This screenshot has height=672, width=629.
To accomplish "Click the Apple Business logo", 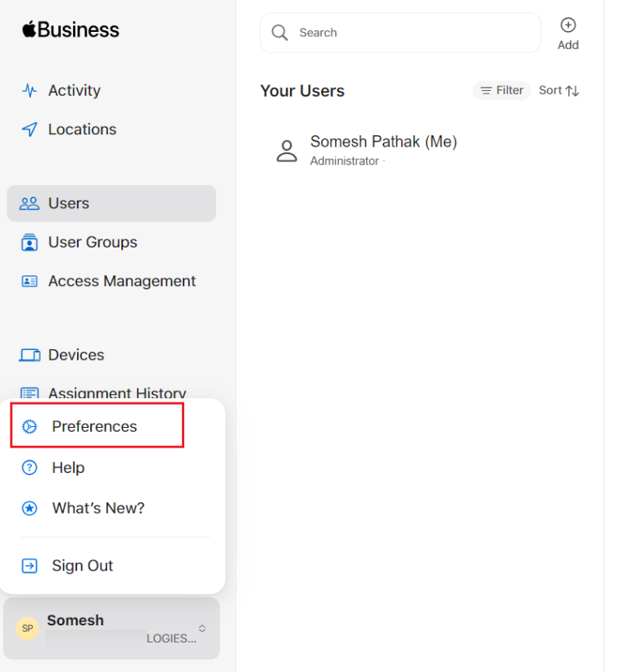I will tap(70, 30).
